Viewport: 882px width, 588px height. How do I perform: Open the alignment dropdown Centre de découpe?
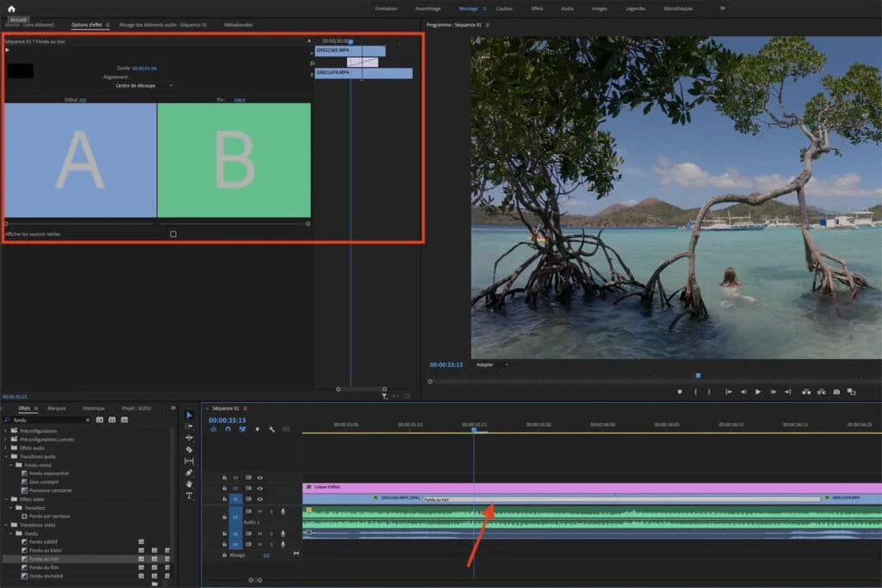tap(144, 85)
